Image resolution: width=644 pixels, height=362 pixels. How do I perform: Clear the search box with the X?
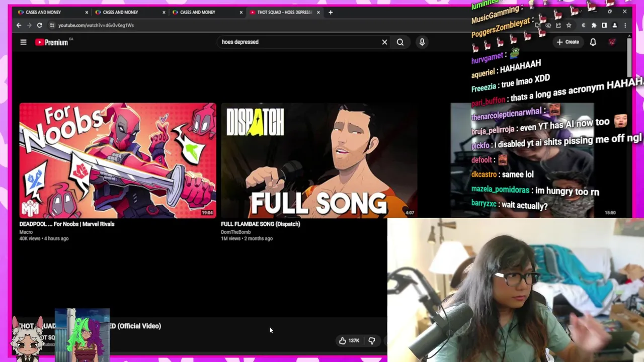tap(384, 42)
